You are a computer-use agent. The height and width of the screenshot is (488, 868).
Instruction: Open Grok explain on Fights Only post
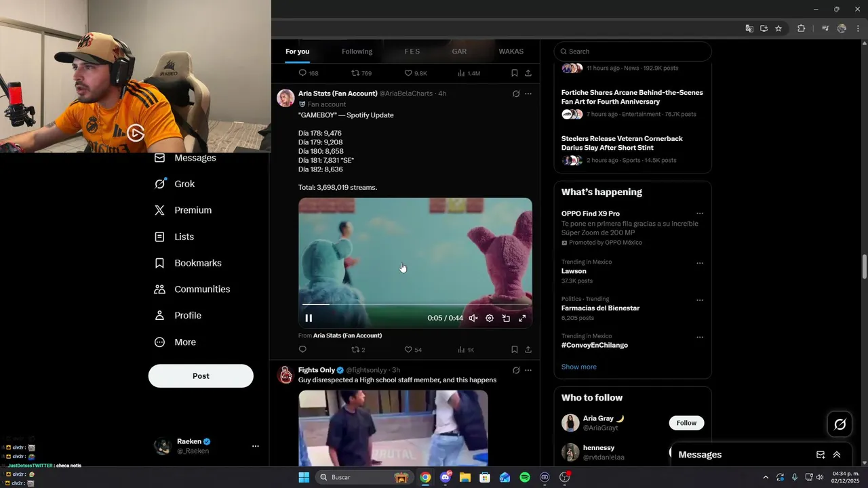[x=516, y=370]
